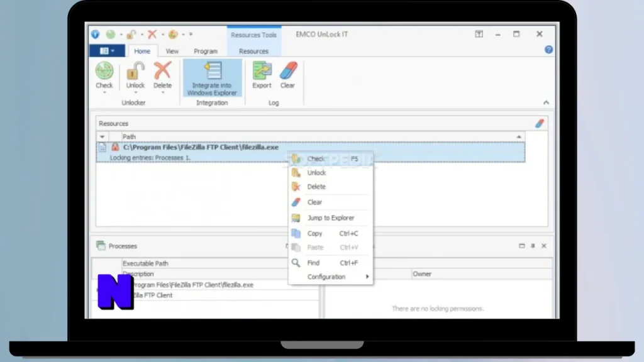Screen dimensions: 644x362
Task: Expand dropdown arrow under Check ribbon button
Action: (104, 93)
